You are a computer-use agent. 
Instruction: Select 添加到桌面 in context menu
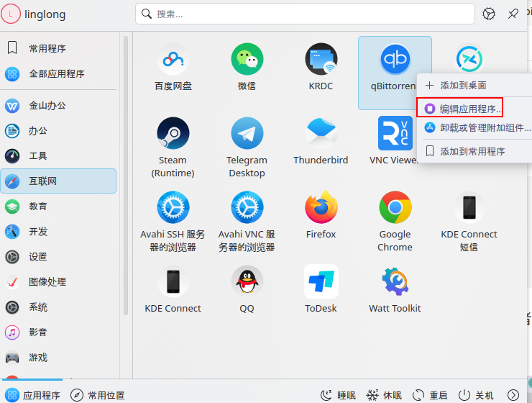point(462,85)
